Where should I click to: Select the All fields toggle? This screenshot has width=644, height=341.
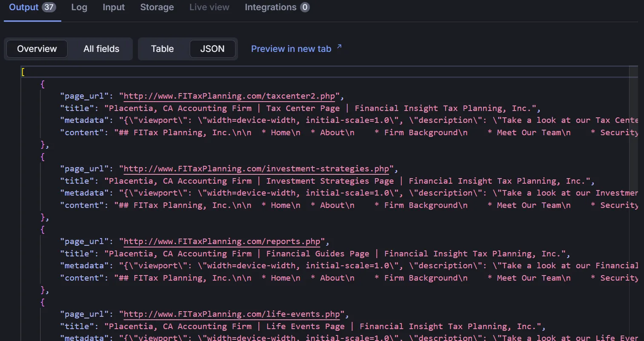101,49
